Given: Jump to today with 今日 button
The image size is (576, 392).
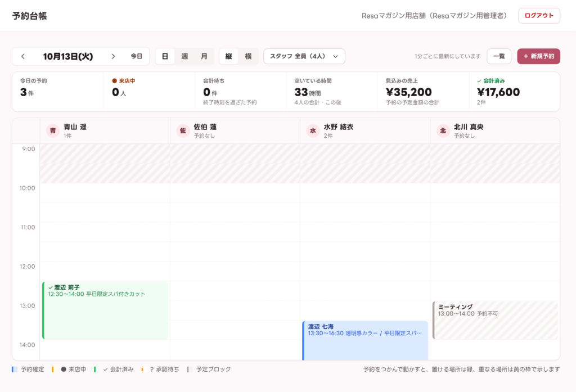Looking at the screenshot, I should 137,56.
